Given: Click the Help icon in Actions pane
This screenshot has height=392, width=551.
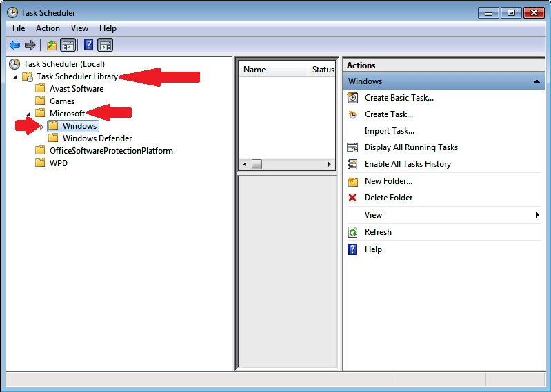Looking at the screenshot, I should click(352, 249).
